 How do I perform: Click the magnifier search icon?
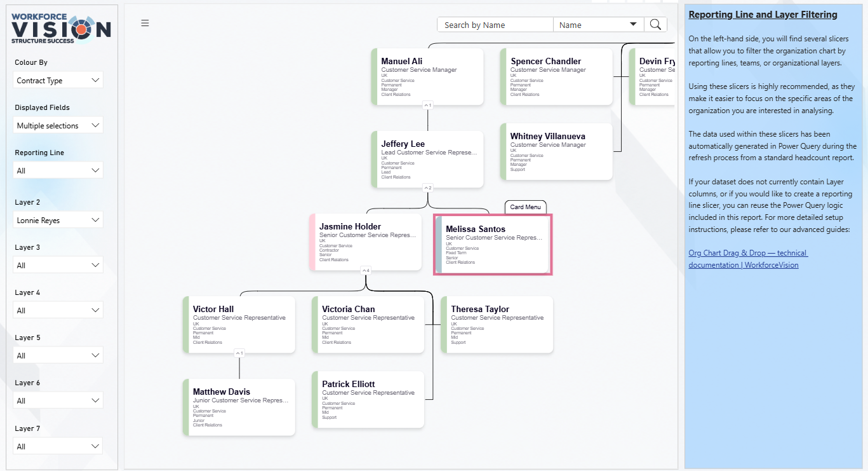[x=655, y=25]
